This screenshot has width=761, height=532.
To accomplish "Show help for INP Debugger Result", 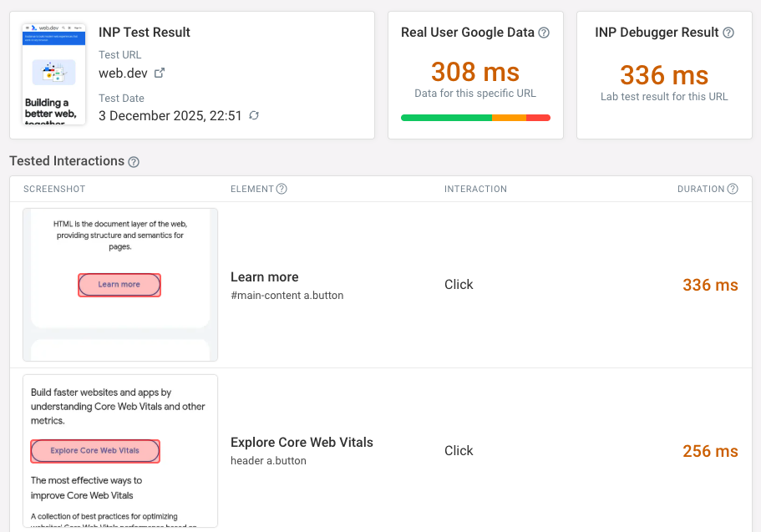I will 728,33.
